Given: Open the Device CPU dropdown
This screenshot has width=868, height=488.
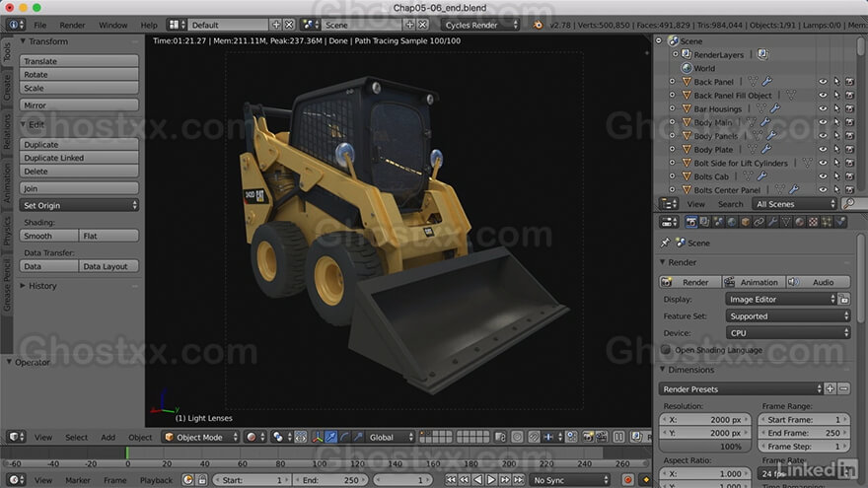Looking at the screenshot, I should point(788,333).
